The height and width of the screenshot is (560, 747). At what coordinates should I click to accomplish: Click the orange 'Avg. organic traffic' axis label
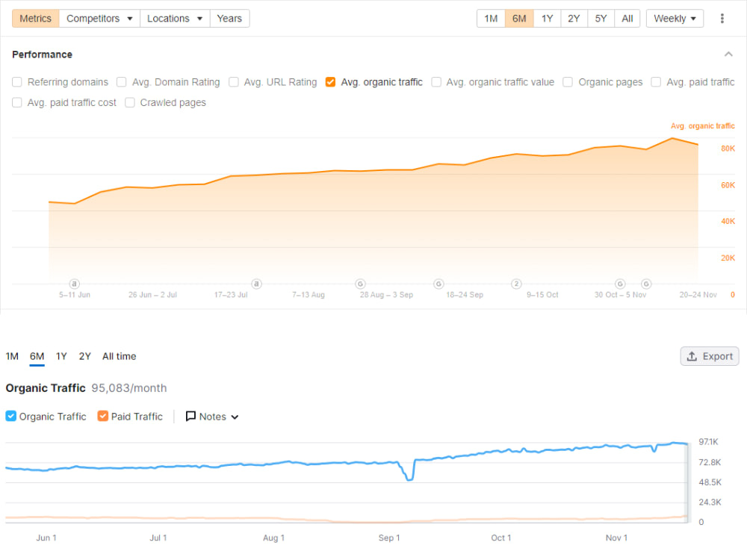coord(703,125)
